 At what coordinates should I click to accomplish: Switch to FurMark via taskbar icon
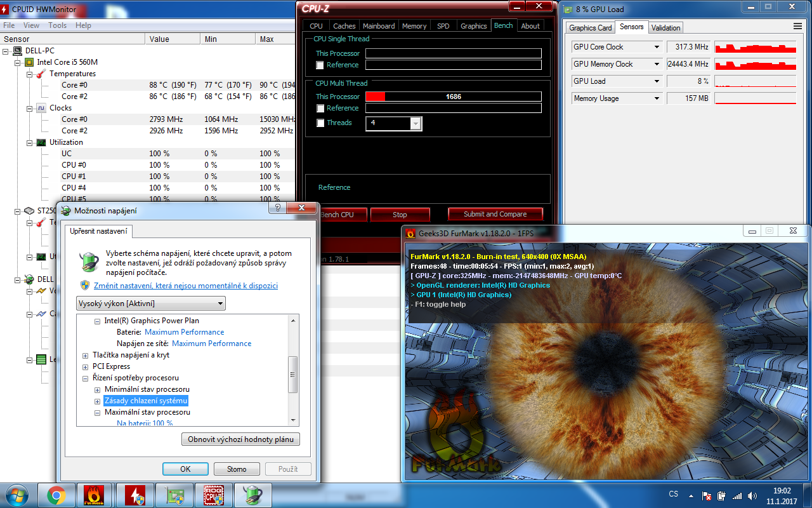tap(95, 495)
